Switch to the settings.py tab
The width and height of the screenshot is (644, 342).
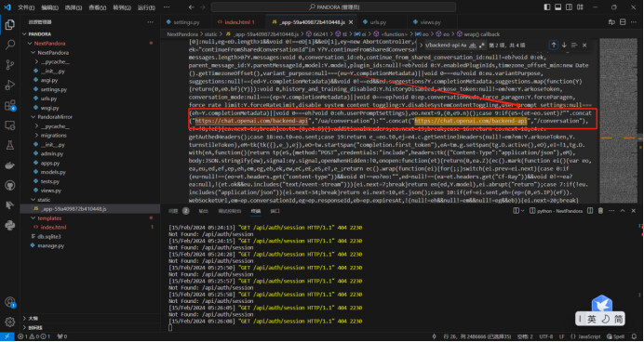(x=182, y=22)
